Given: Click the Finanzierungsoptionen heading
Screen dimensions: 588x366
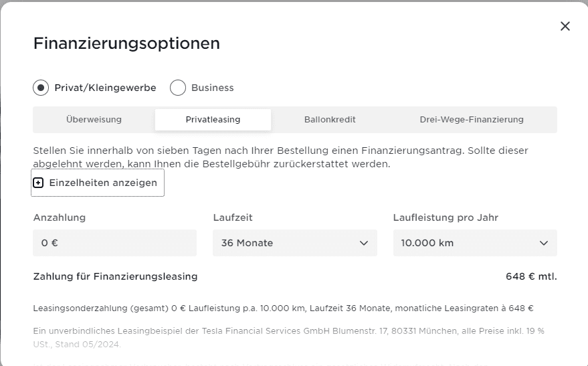Looking at the screenshot, I should [x=126, y=44].
